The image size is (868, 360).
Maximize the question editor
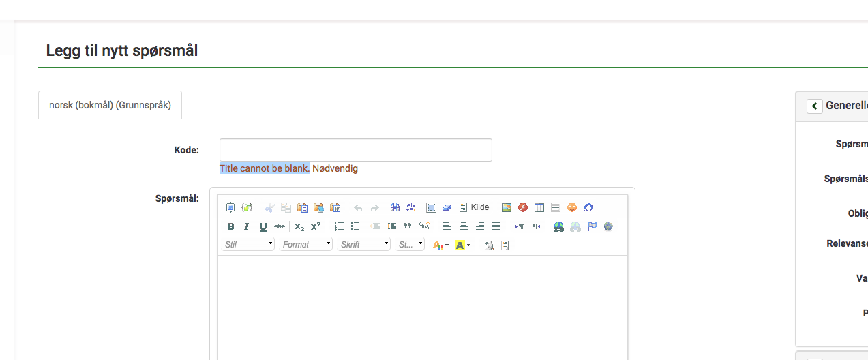tap(230, 207)
